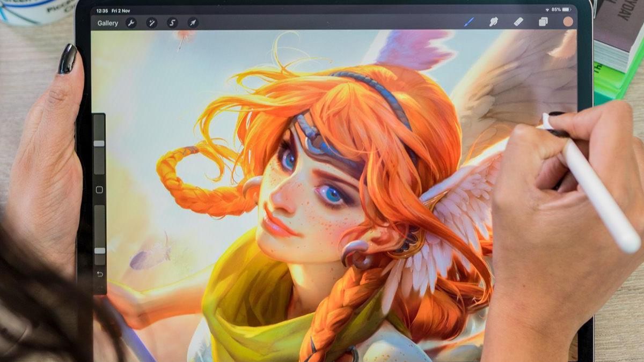Image resolution: width=644 pixels, height=362 pixels.
Task: Adjust the brush opacity slider
Action: click(99, 249)
